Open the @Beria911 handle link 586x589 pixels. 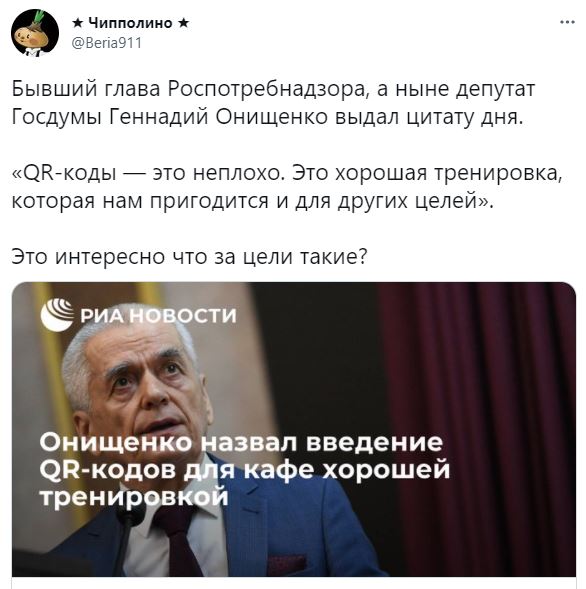coord(107,43)
